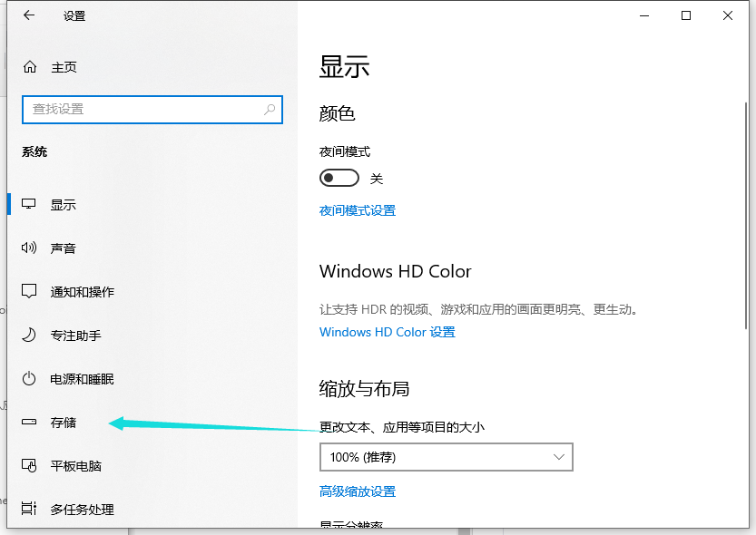Select 声音 in the sidebar menu
Viewport: 756px width, 535px height.
click(x=64, y=248)
